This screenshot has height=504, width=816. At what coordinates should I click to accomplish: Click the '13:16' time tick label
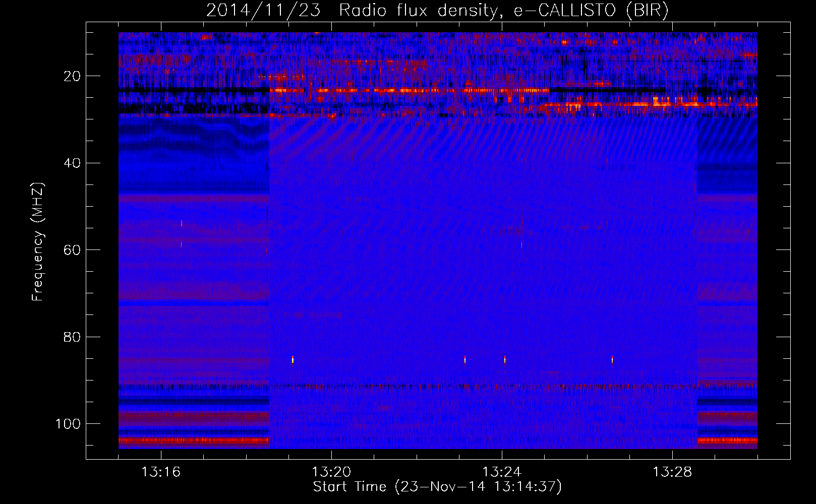pyautogui.click(x=161, y=472)
